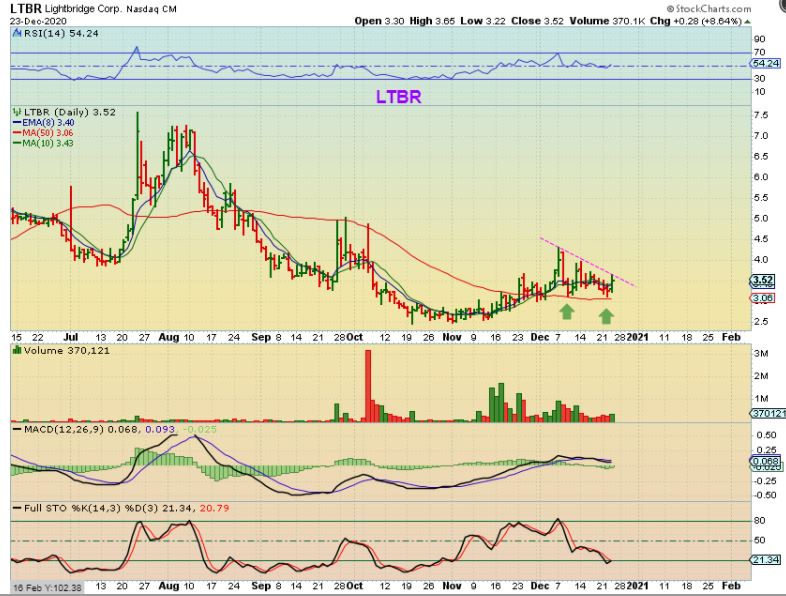Click the RSI(14) legend icon
Screen dimensions: 786x596
pos(17,33)
